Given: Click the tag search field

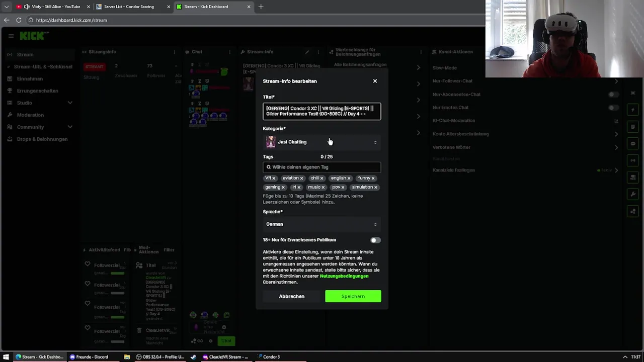Looking at the screenshot, I should point(322,167).
